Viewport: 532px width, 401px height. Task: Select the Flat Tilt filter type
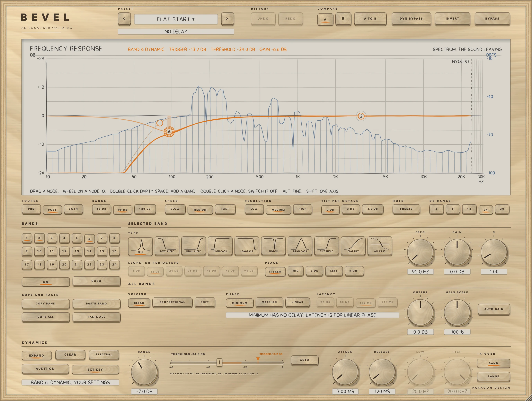[x=353, y=246]
